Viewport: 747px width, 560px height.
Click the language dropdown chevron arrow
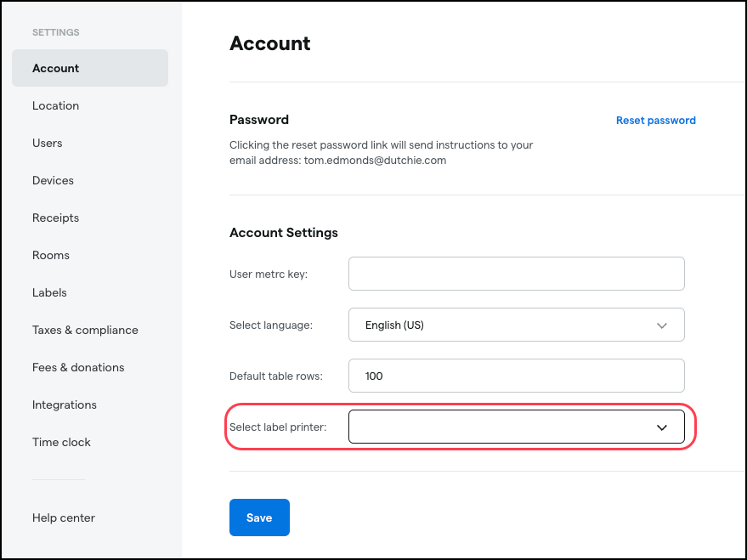click(662, 325)
